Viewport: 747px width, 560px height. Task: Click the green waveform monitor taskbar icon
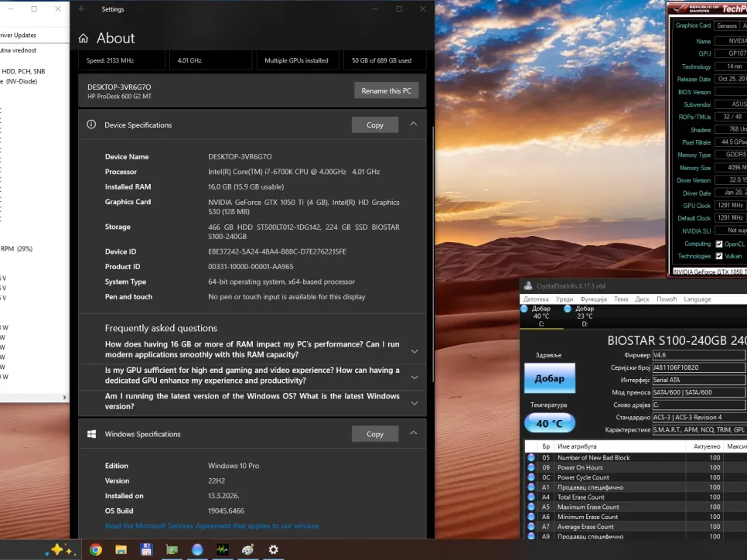pos(222,550)
